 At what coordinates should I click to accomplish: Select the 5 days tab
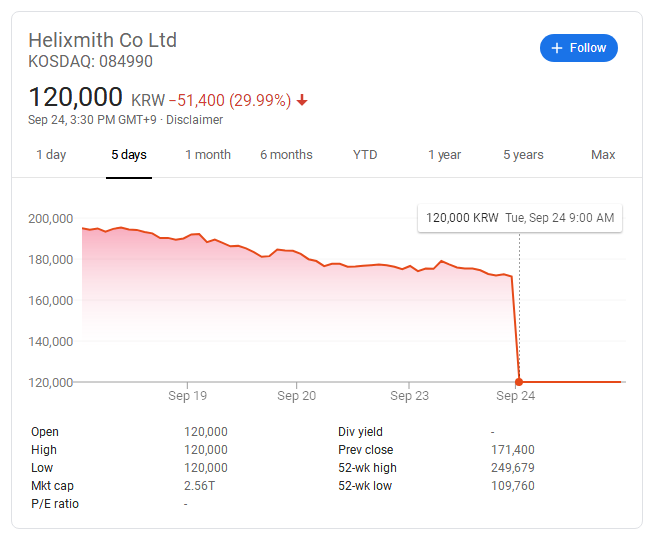[x=129, y=155]
